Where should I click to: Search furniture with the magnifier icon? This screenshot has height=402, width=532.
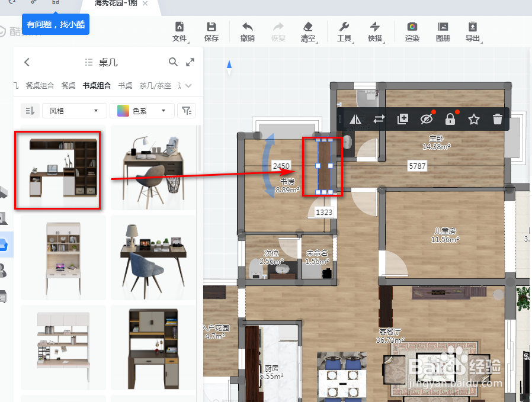[x=173, y=62]
